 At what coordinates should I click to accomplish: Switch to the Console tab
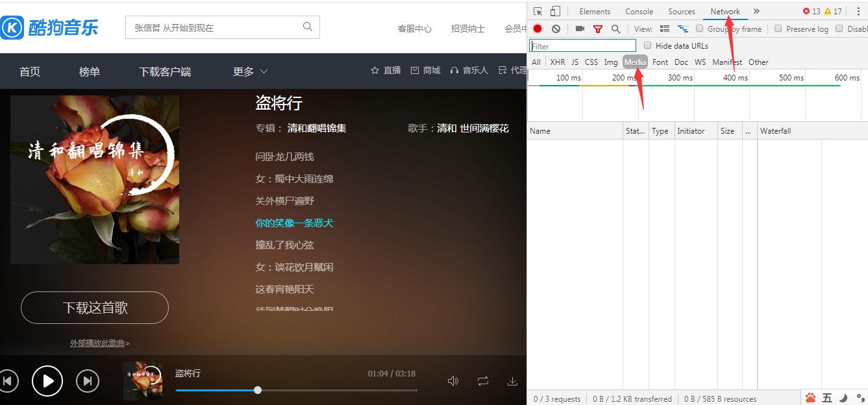(x=639, y=11)
